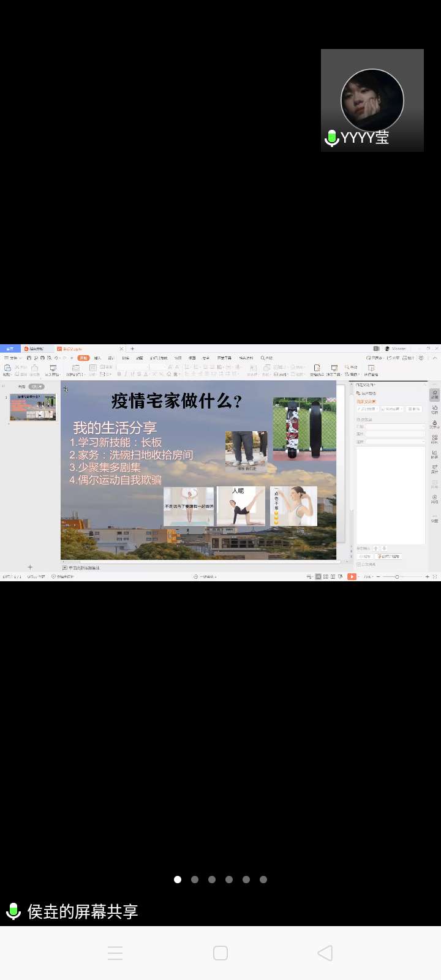441x980 pixels.
Task: Click the 幻灯片播放 button in animation pane
Action: pos(388,556)
